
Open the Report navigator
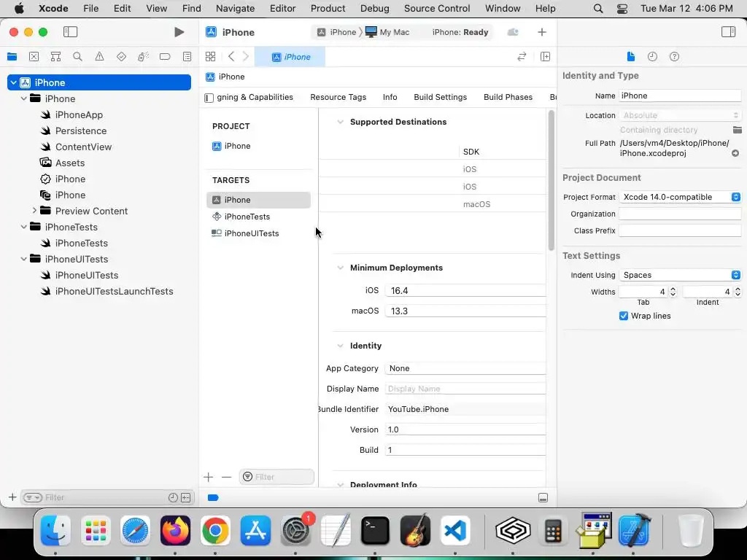187,57
